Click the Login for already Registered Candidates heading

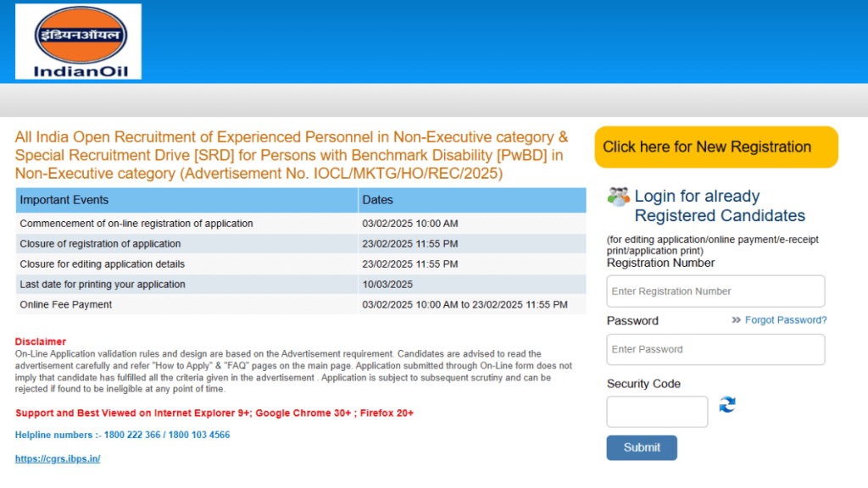tap(719, 206)
